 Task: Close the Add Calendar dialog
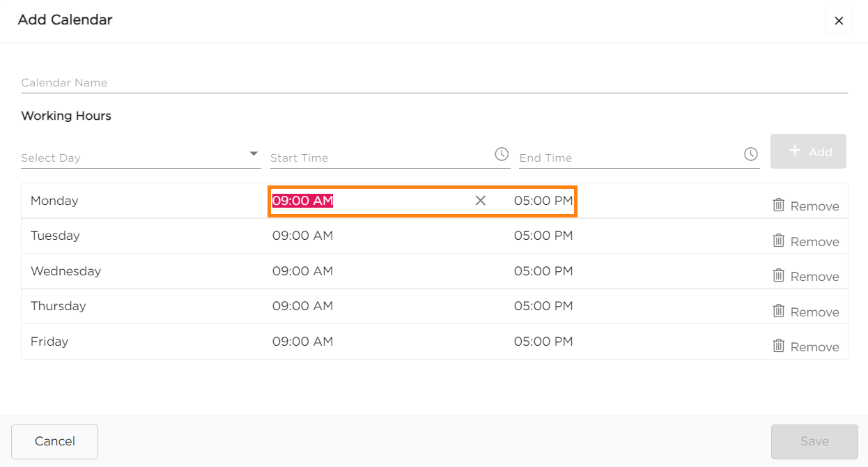(838, 21)
